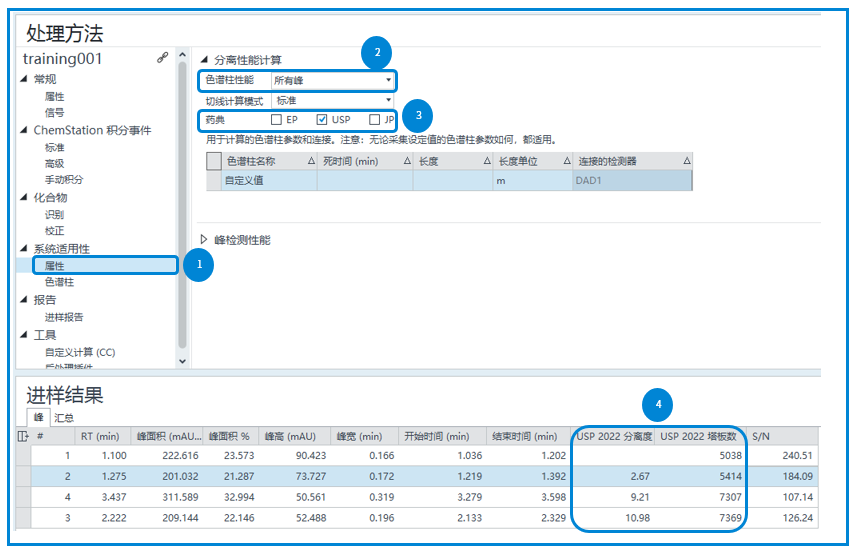Collapse the 化合物 tree node
The image size is (853, 549).
(x=24, y=198)
